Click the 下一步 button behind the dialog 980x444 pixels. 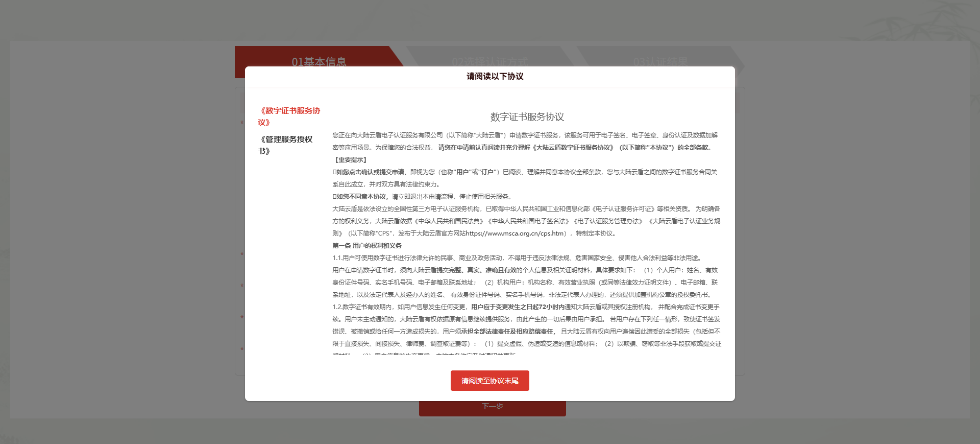493,408
